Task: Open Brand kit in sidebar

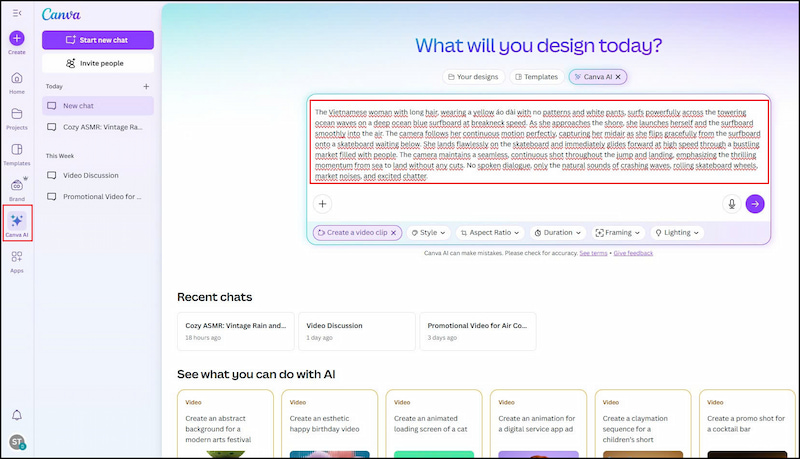Action: point(17,190)
